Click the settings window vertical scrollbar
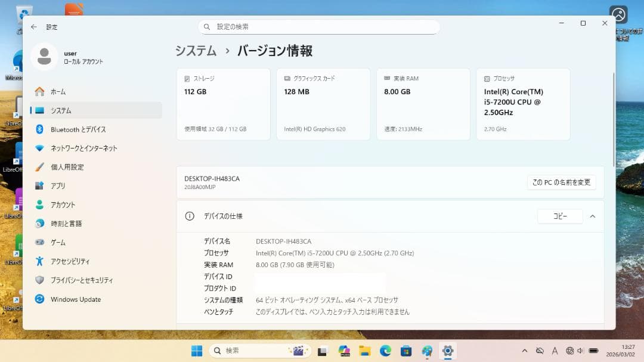644x362 pixels. tap(614, 119)
